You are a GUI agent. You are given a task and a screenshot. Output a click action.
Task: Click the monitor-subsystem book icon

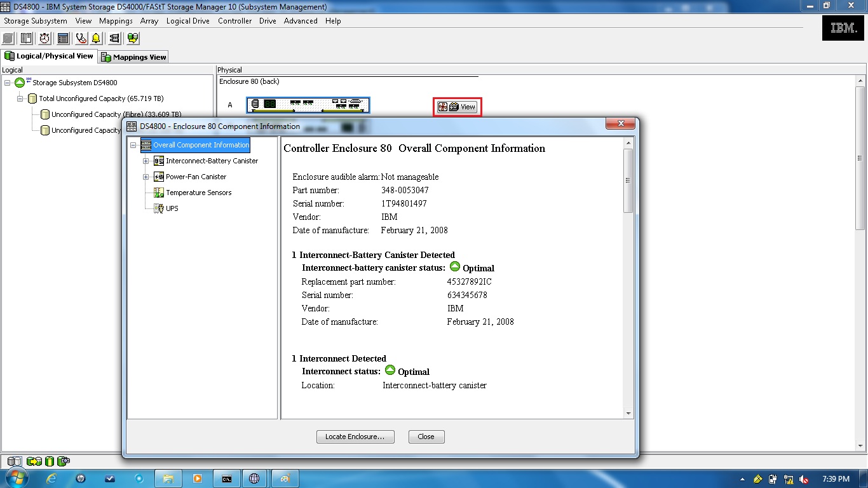pyautogui.click(x=25, y=38)
